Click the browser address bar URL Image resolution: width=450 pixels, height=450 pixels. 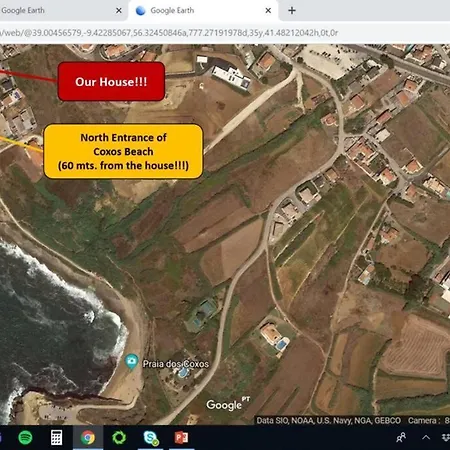pyautogui.click(x=169, y=33)
